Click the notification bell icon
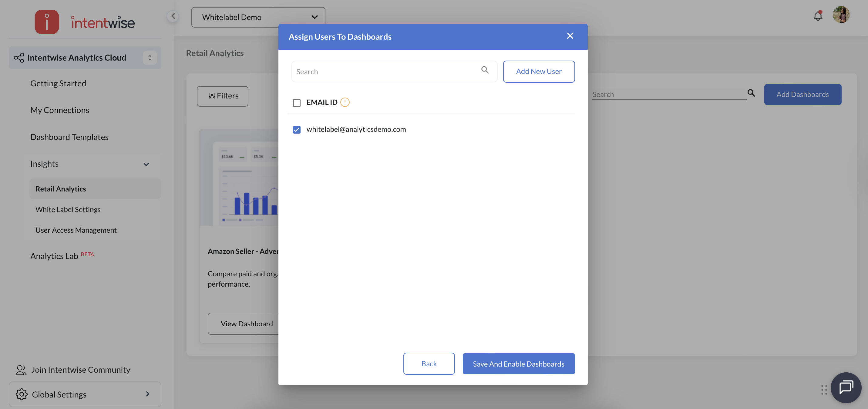Screen dimensions: 868x409 pyautogui.click(x=818, y=15)
